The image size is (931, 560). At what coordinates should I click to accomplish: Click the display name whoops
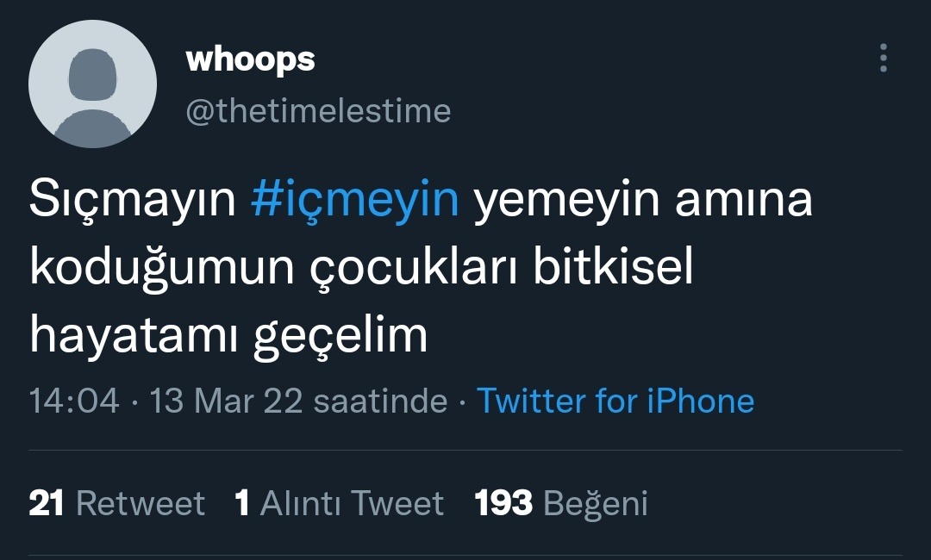tap(250, 59)
